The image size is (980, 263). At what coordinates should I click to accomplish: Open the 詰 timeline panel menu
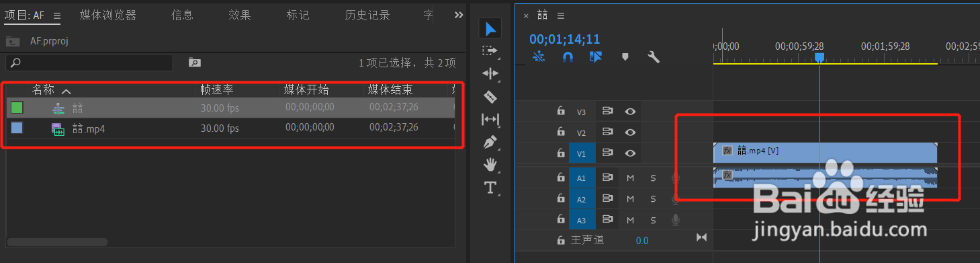(561, 15)
